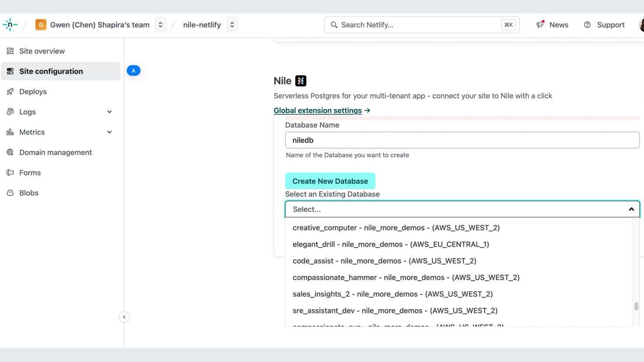This screenshot has height=362, width=644.
Task: Open the Support link
Action: (611, 25)
